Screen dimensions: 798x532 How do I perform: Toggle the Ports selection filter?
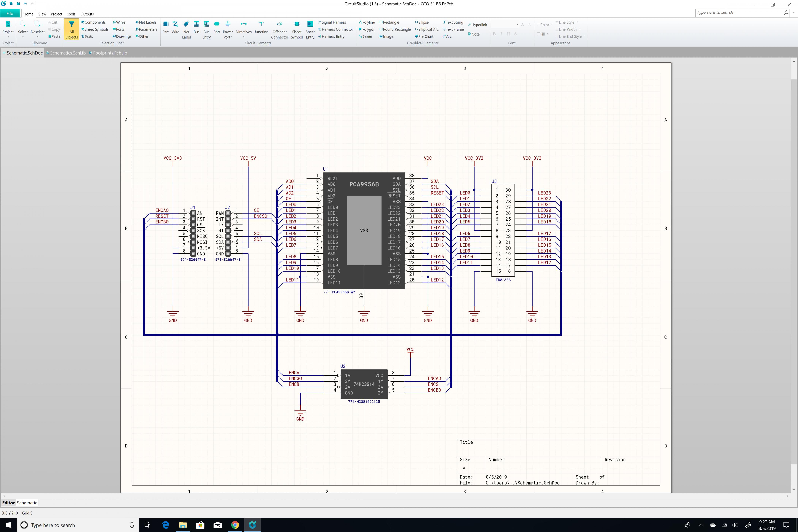[118, 29]
